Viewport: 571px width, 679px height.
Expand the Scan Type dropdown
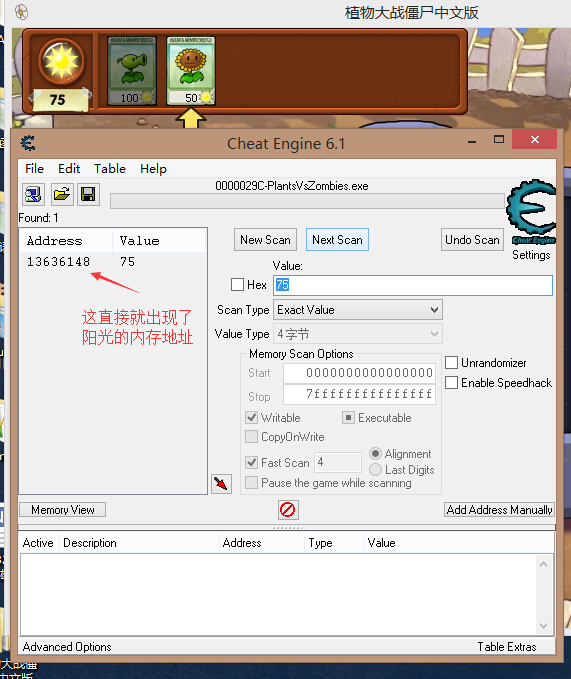tap(358, 310)
